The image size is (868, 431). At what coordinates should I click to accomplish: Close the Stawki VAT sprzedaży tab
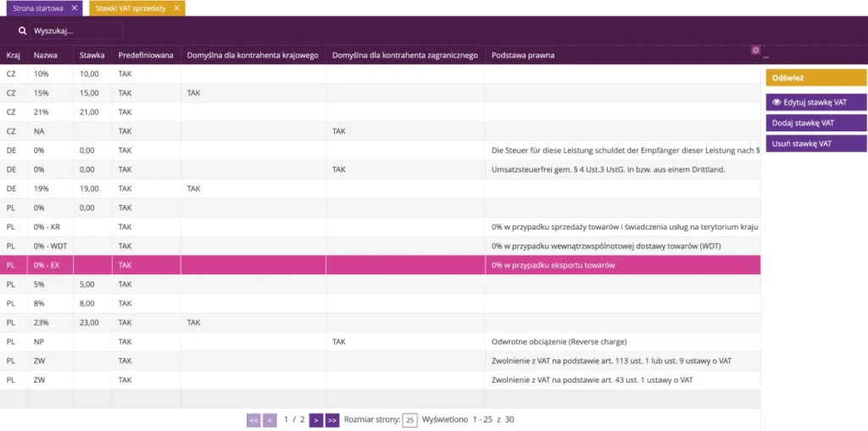(x=176, y=8)
